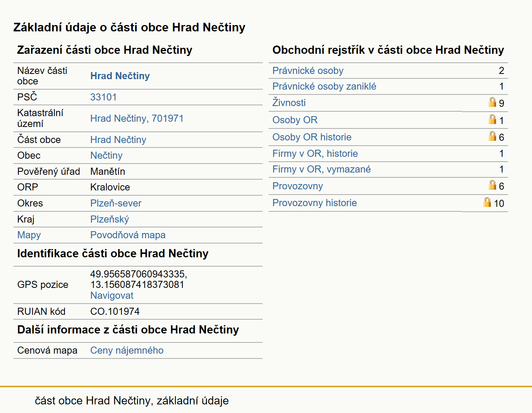Viewport: 532px width, 413px height.
Task: Open the Plzeň-sever district link
Action: (116, 203)
